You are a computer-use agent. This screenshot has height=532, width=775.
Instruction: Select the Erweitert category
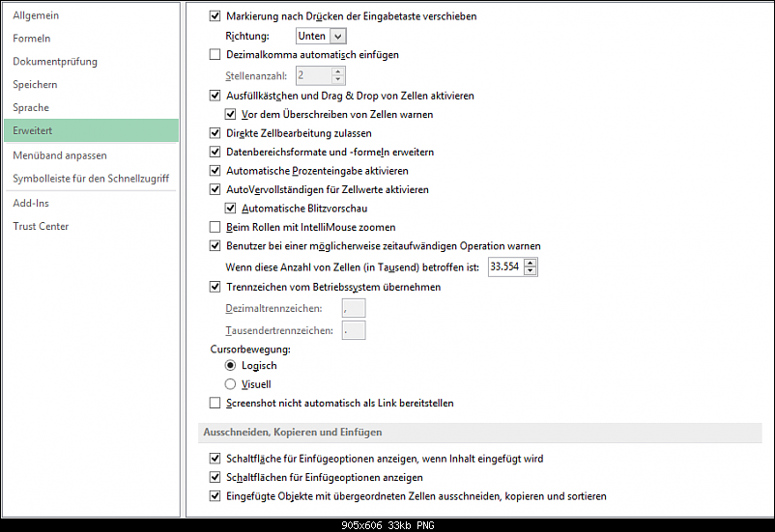coord(92,130)
